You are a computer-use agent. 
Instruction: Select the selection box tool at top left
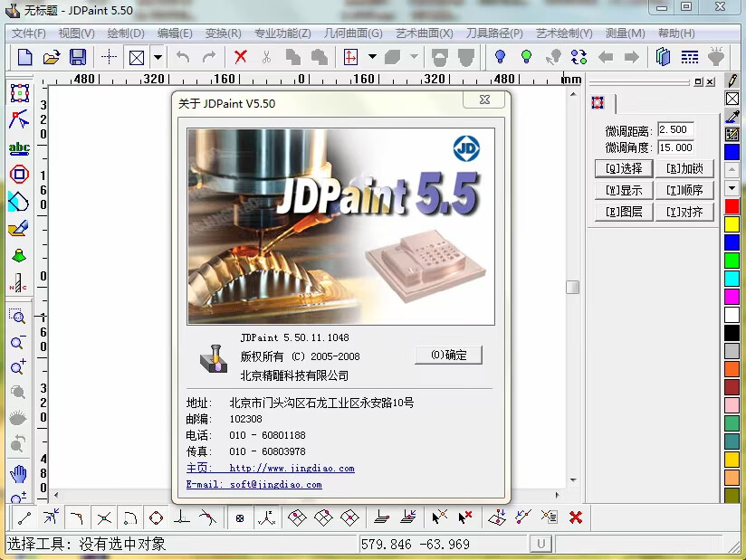(20, 93)
